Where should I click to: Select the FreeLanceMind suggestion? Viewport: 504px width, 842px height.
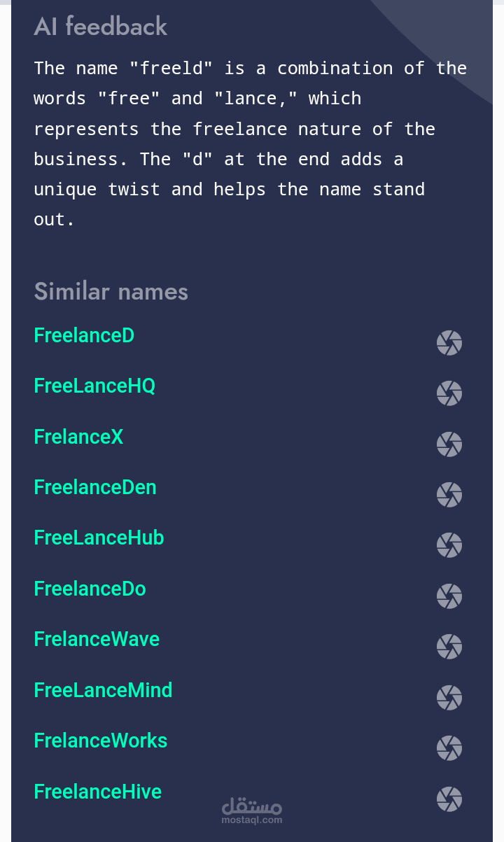click(103, 691)
